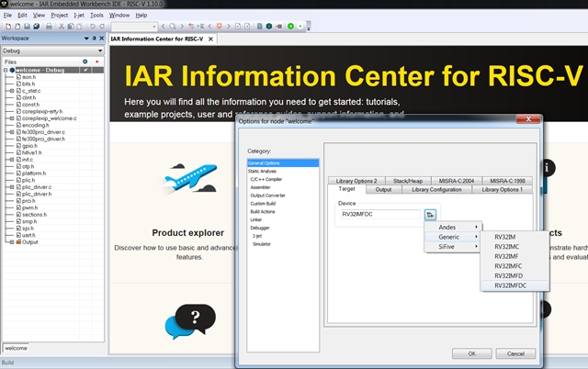Select RV32IMC from Generic submenu

pos(507,246)
